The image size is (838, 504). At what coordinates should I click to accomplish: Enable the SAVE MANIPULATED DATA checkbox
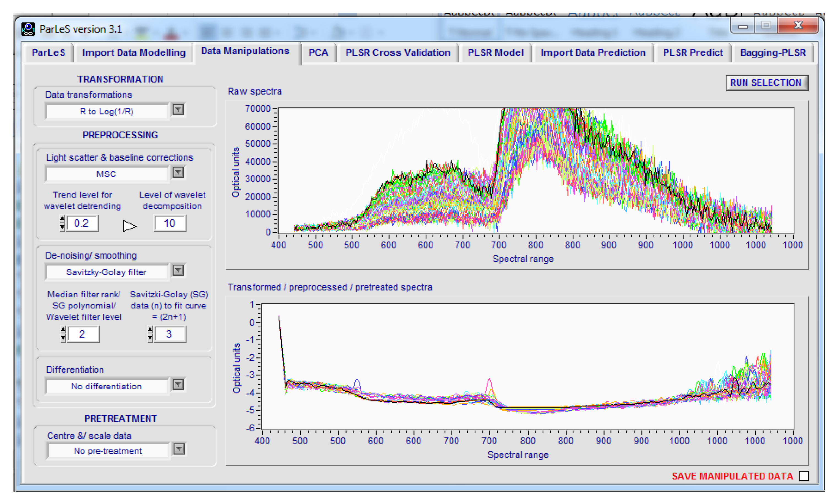pos(804,476)
